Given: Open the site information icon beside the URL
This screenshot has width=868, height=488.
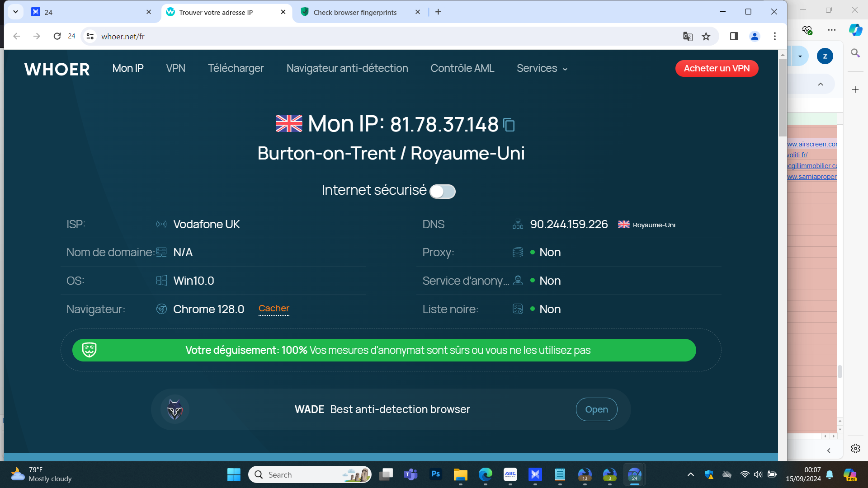Looking at the screenshot, I should tap(90, 37).
